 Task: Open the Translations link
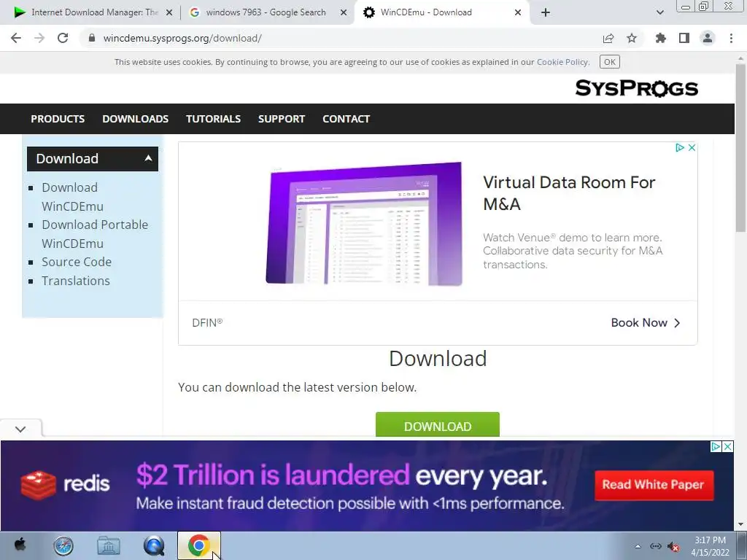[x=76, y=281]
